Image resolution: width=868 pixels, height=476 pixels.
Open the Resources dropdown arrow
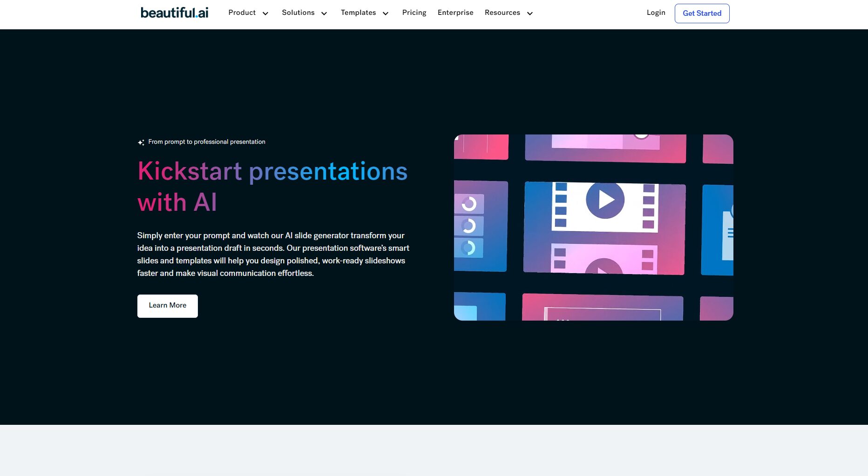(x=530, y=13)
